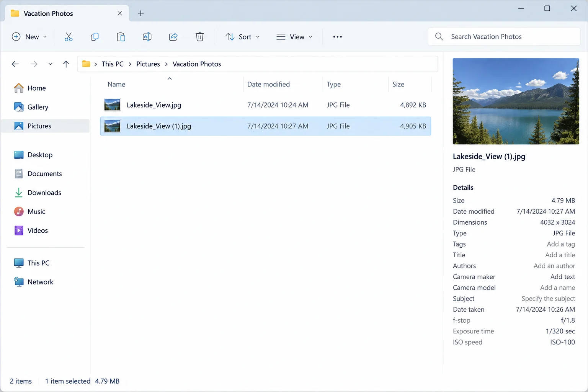Click This PC in the address breadcrumb
Viewport: 588px width, 392px height.
[x=113, y=64]
